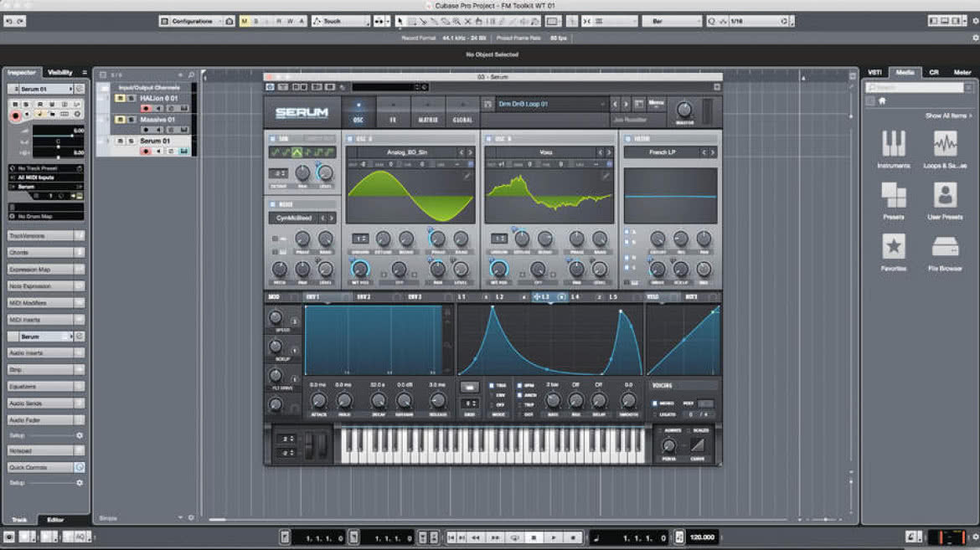This screenshot has width=980, height=550.
Task: Open the Bar grid type dropdown
Action: [x=672, y=21]
